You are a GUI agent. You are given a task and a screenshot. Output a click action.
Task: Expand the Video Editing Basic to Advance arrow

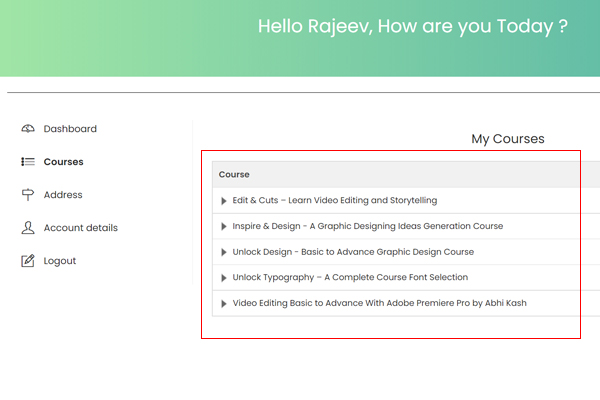tap(224, 303)
